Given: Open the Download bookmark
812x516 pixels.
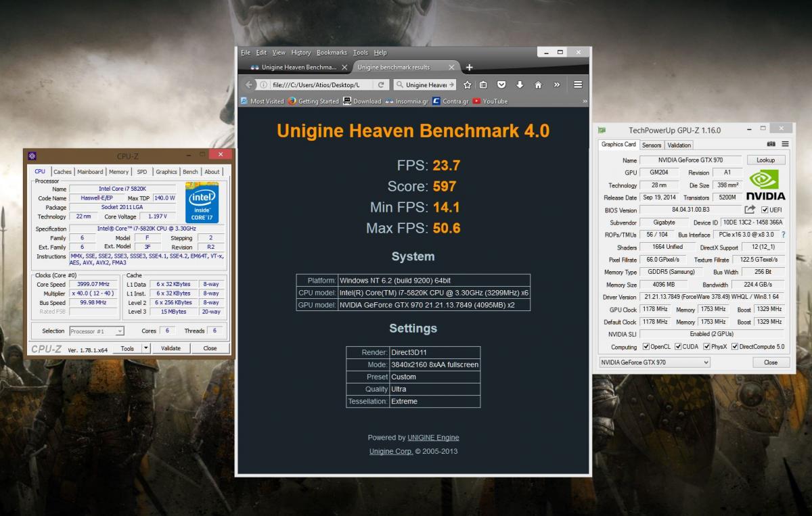Looking at the screenshot, I should coord(362,101).
